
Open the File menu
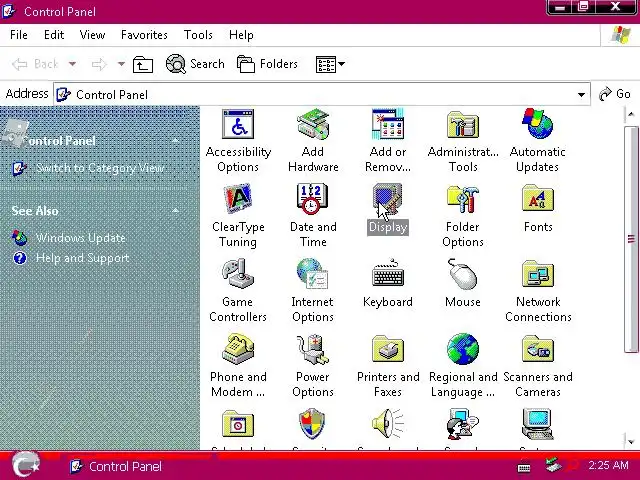tap(19, 35)
